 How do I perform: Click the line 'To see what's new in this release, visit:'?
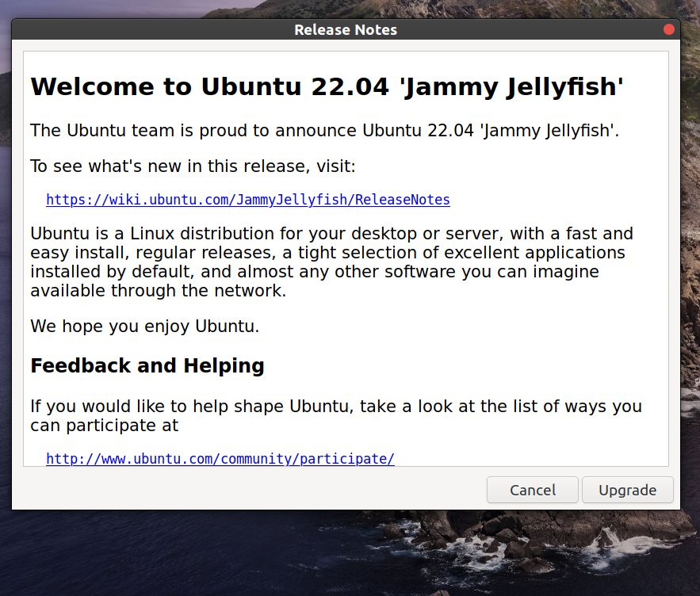coord(193,166)
